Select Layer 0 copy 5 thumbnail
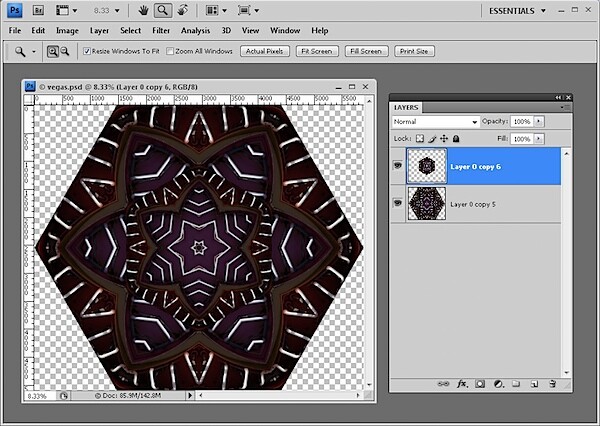The height and width of the screenshot is (426, 600). pyautogui.click(x=427, y=203)
